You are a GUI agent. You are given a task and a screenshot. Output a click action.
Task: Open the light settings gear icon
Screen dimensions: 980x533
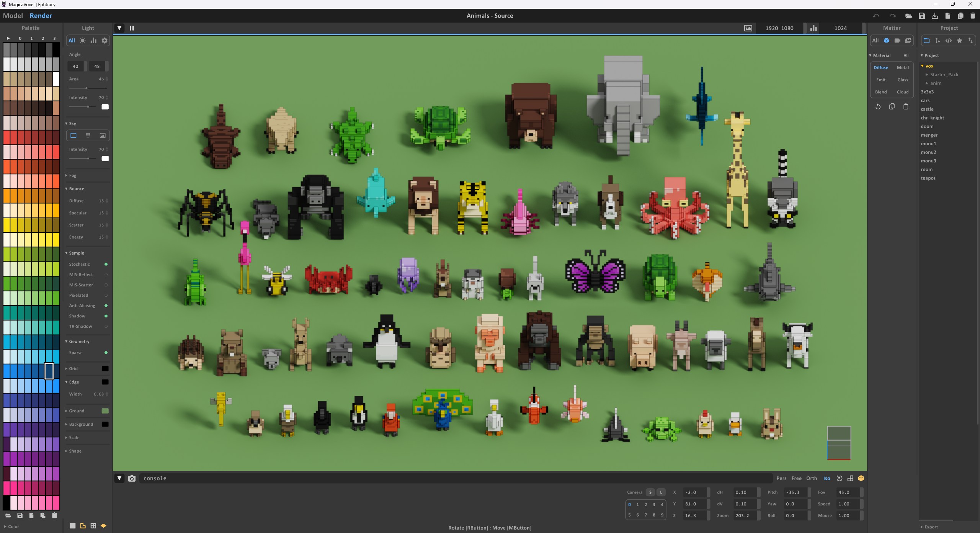105,41
